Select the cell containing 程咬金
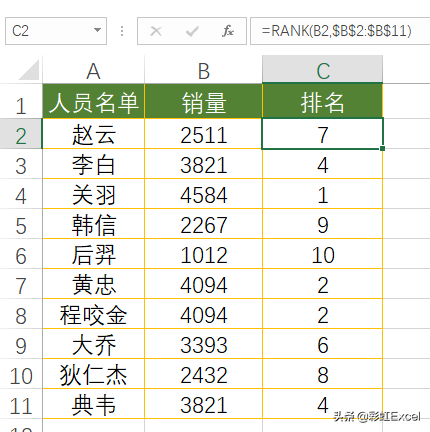Viewport: 430px width, 432px height. point(94,314)
